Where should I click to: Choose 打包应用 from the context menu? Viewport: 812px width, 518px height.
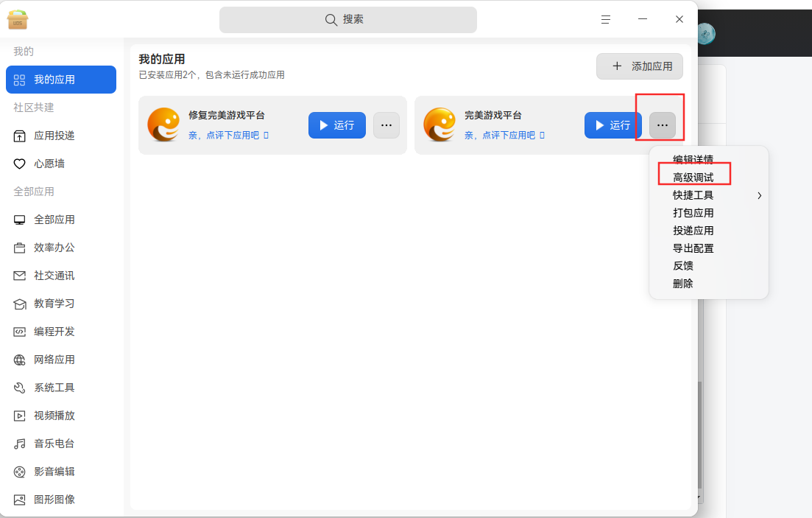[693, 213]
